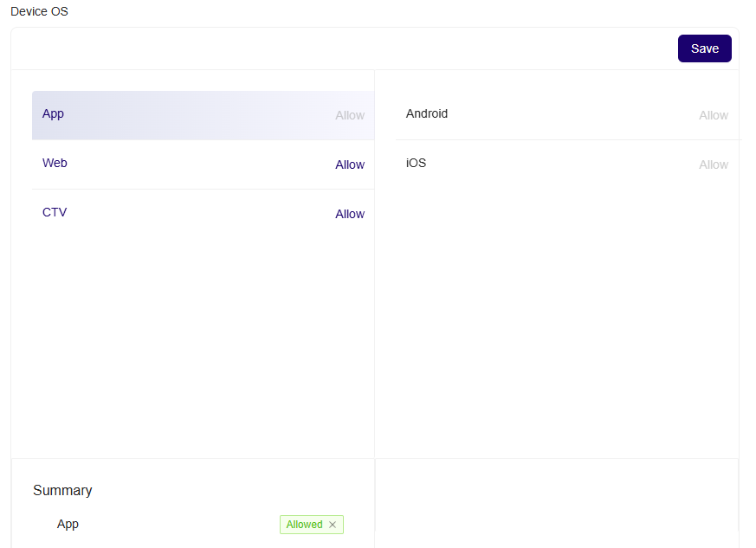The width and height of the screenshot is (756, 548).
Task: Click the Save button
Action: (x=704, y=48)
